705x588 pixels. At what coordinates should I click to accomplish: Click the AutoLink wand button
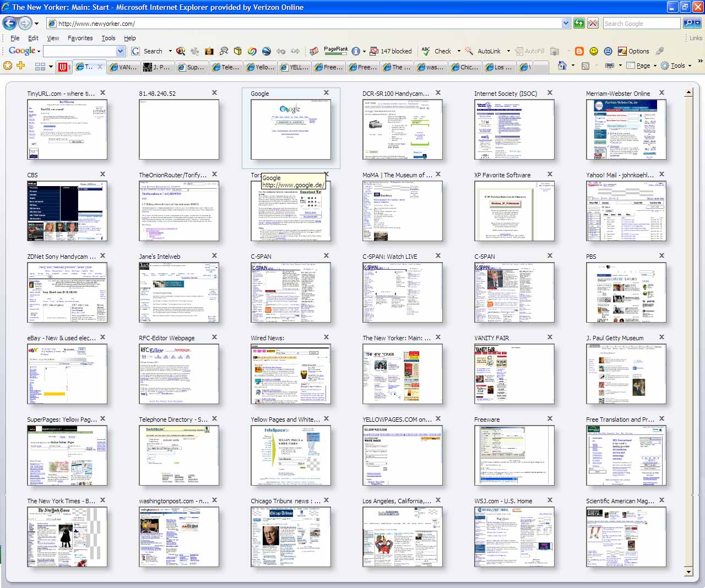[483, 51]
